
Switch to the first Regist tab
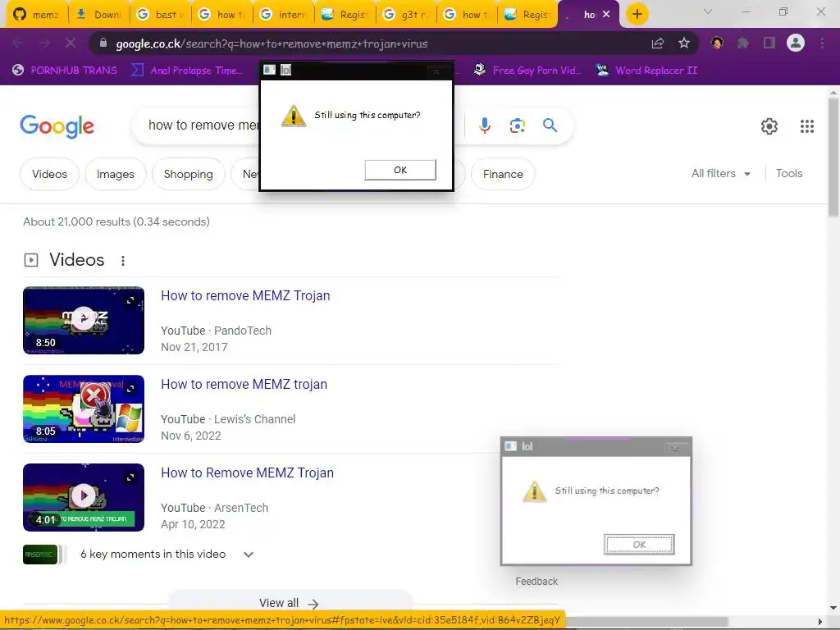(x=345, y=15)
